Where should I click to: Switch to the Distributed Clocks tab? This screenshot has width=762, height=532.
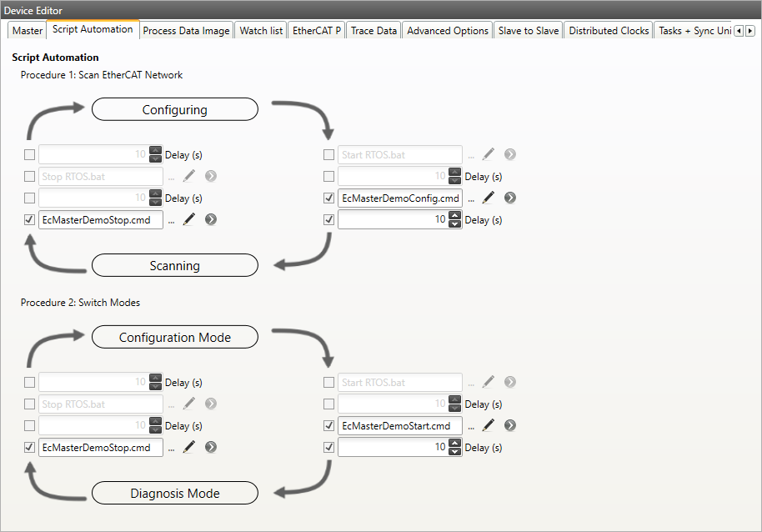pyautogui.click(x=609, y=31)
